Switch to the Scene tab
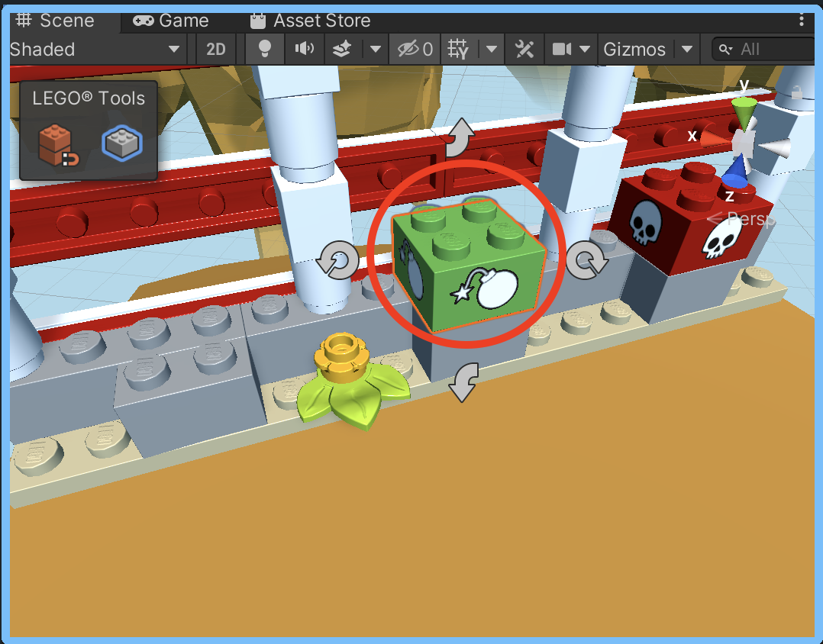Viewport: 823px width, 644px height. (x=55, y=21)
